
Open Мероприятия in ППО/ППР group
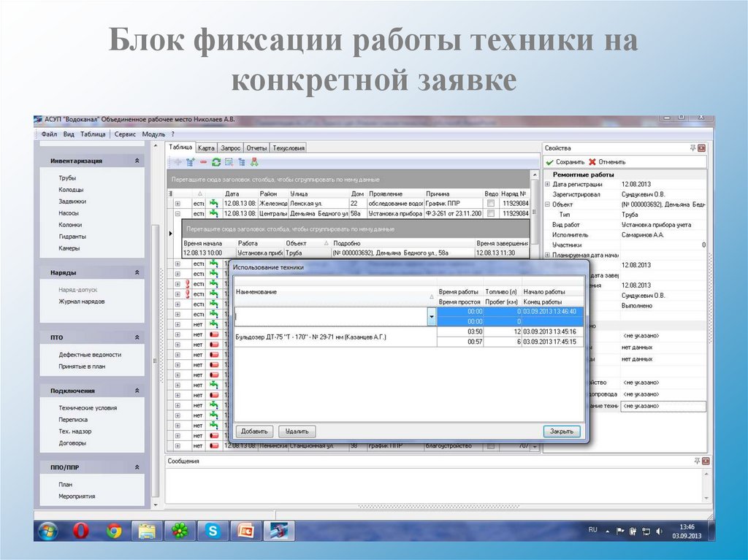tap(77, 496)
